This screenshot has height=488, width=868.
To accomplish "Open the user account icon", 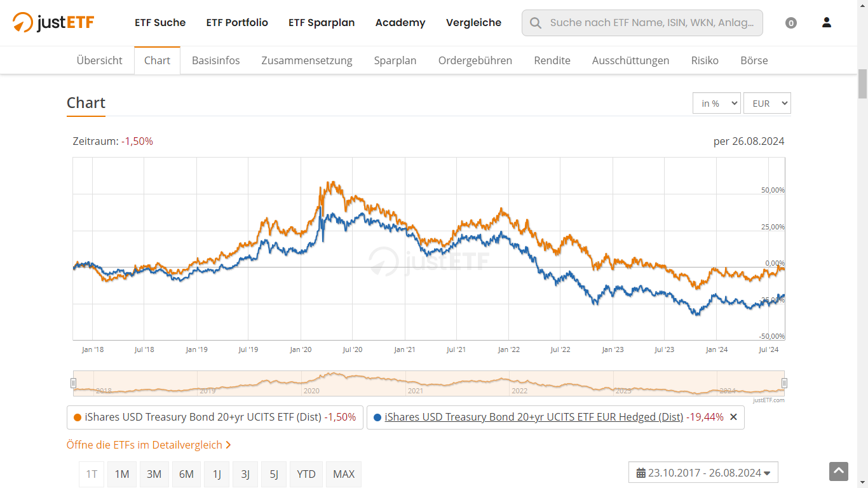I will [826, 23].
